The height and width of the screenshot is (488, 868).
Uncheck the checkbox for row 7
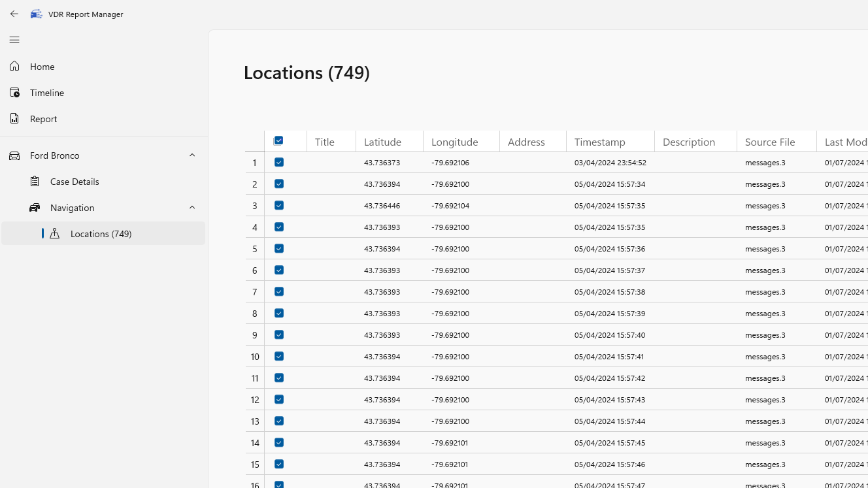[x=279, y=291]
